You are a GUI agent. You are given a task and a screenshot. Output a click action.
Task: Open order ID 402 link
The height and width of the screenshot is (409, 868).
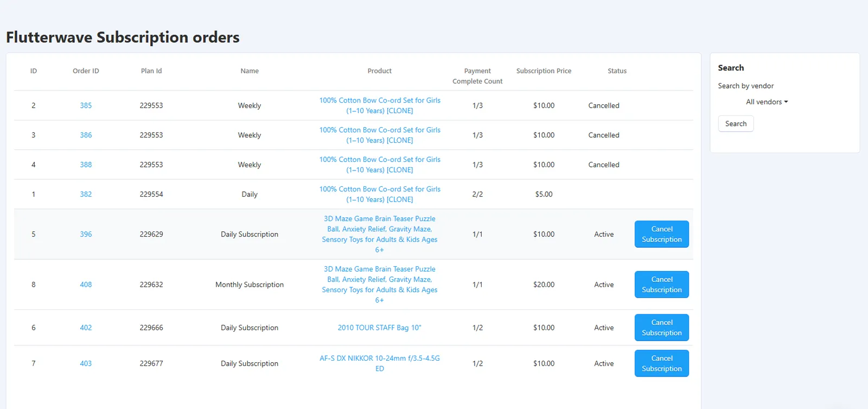coord(86,328)
